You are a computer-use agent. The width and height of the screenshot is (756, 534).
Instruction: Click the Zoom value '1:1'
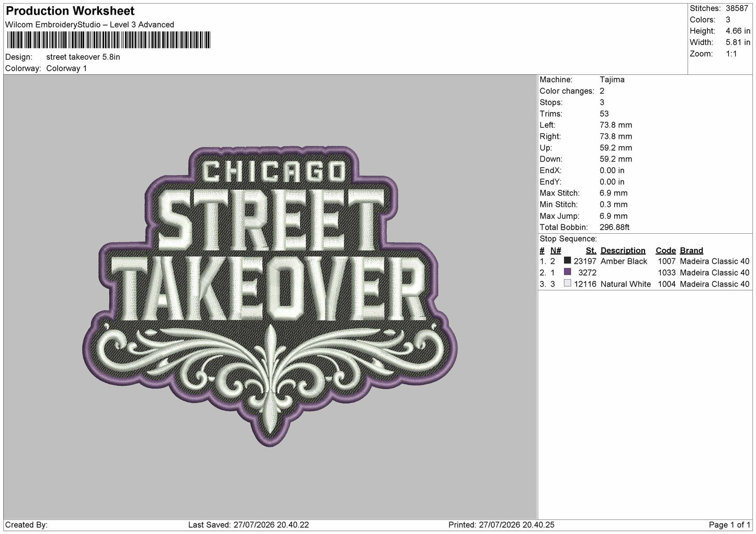click(731, 54)
